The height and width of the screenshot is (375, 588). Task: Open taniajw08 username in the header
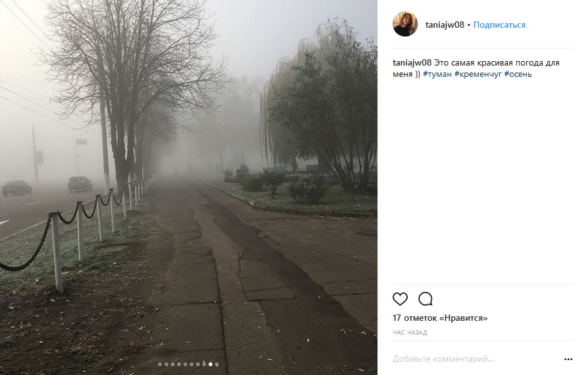(x=445, y=25)
